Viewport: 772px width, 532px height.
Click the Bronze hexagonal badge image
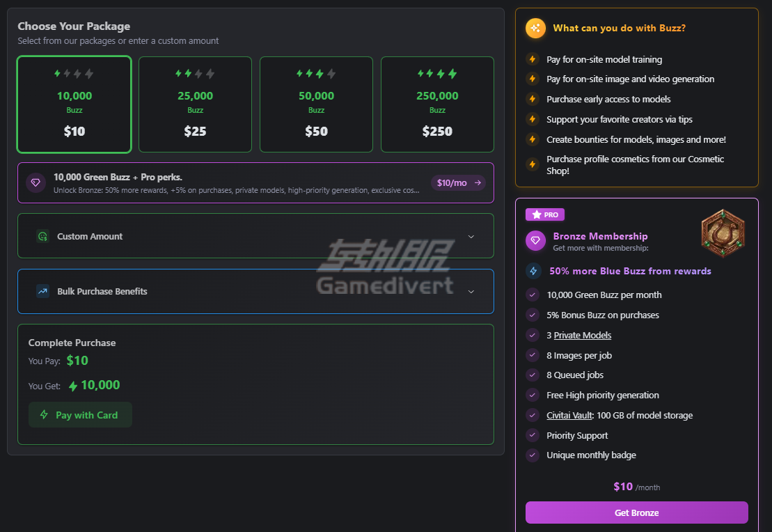coord(723,233)
